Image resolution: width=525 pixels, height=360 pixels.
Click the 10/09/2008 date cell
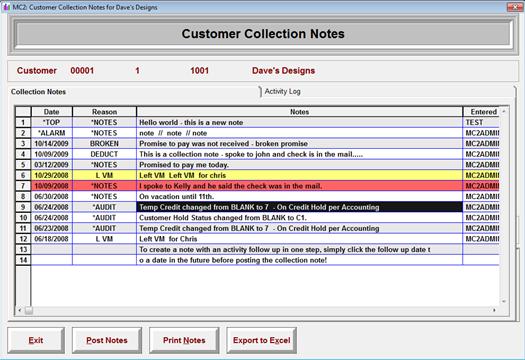coord(52,186)
